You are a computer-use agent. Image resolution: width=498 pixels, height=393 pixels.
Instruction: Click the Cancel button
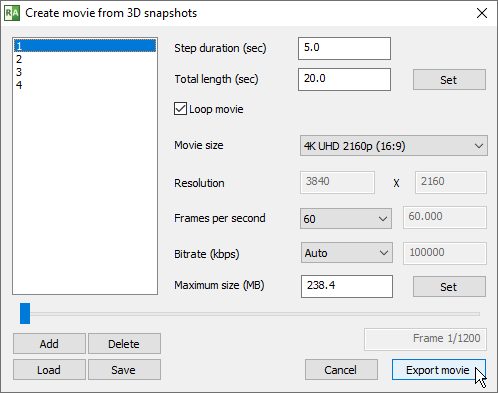341,370
